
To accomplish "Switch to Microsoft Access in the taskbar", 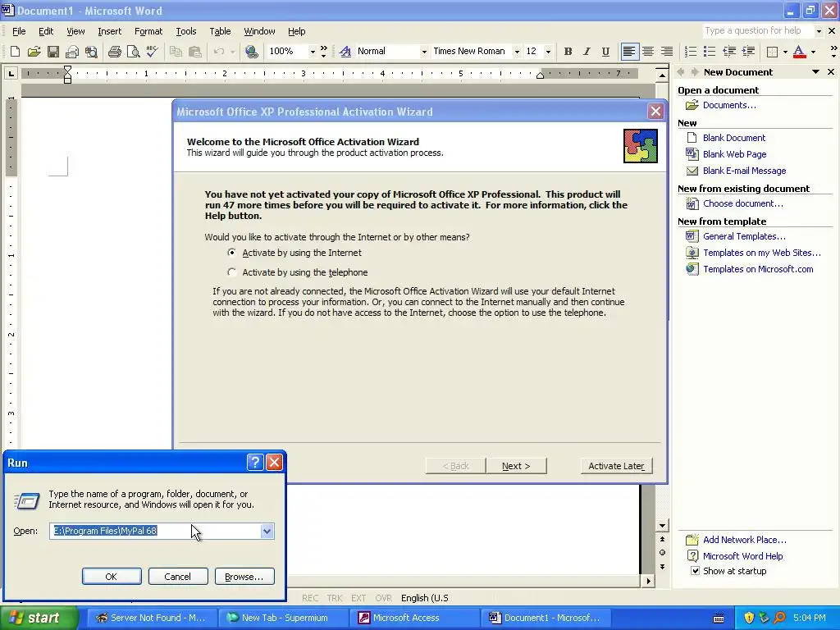I will tap(414, 618).
